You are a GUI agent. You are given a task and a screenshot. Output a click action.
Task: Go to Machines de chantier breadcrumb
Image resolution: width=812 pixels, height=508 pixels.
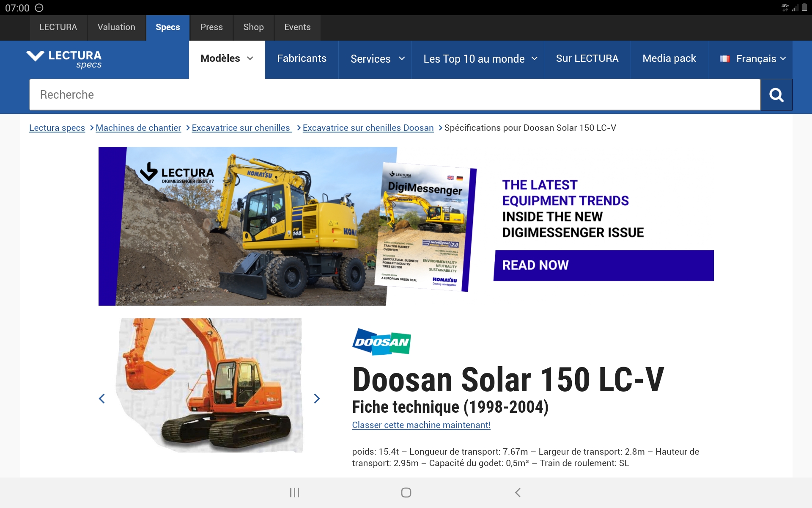pyautogui.click(x=138, y=128)
